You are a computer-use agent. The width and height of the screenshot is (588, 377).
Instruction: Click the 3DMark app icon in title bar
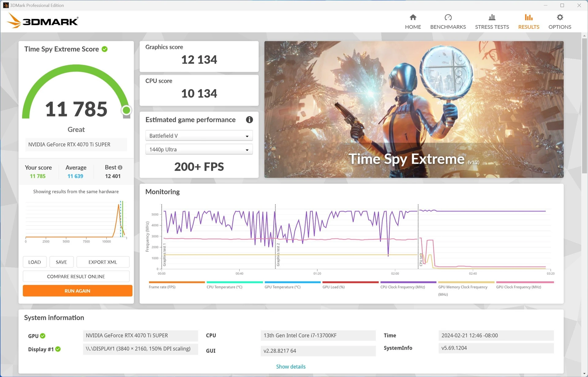(x=6, y=5)
